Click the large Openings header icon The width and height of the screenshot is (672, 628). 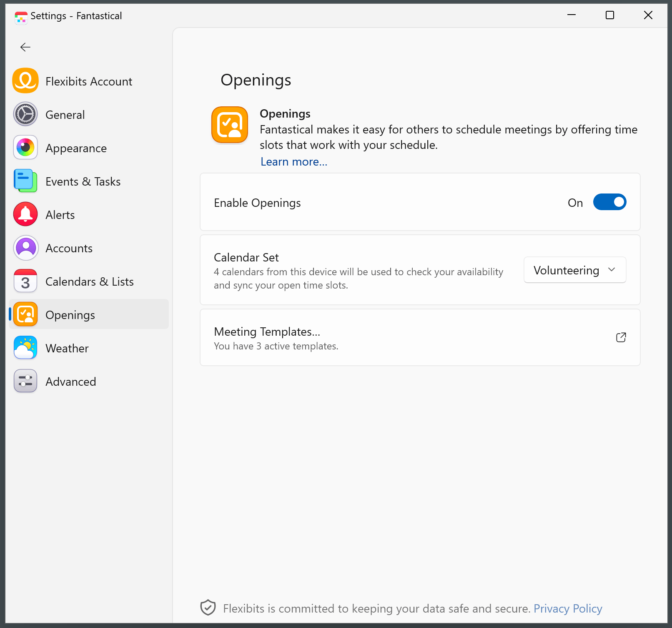point(230,125)
